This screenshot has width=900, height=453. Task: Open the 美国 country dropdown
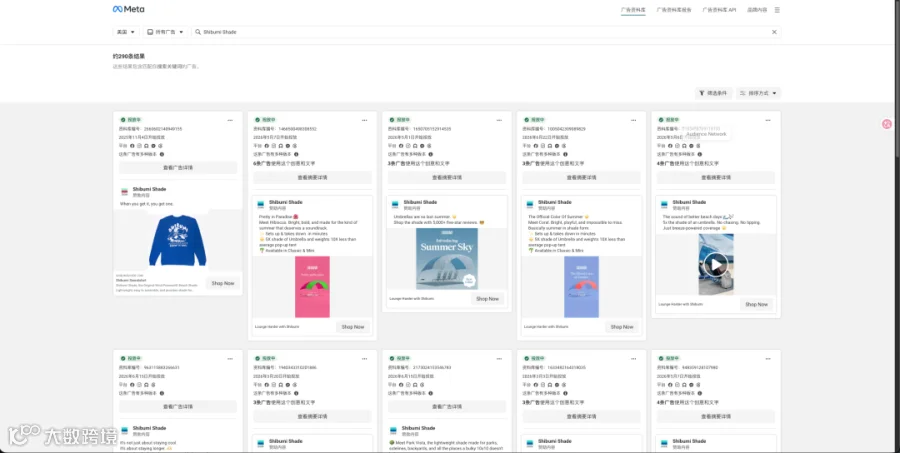tap(126, 32)
